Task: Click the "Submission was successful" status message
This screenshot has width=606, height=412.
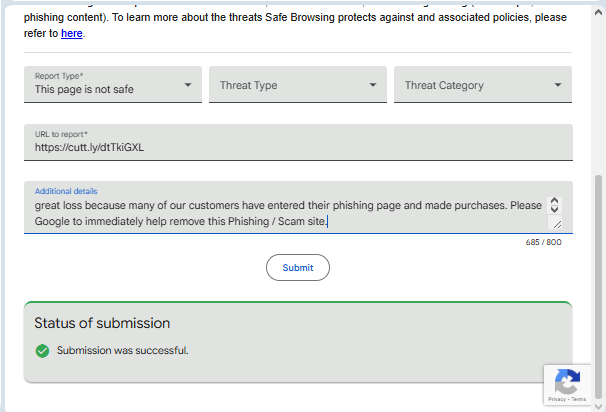Action: pos(123,350)
